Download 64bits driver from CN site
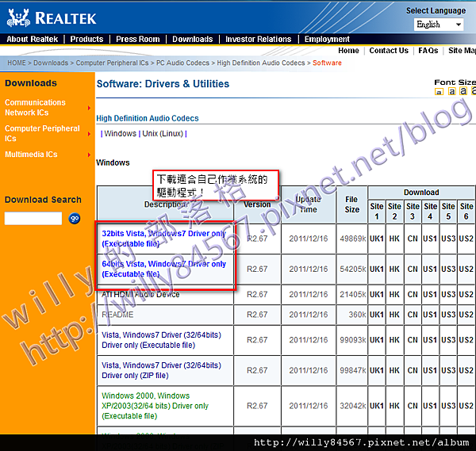The image size is (476, 451). [x=413, y=269]
